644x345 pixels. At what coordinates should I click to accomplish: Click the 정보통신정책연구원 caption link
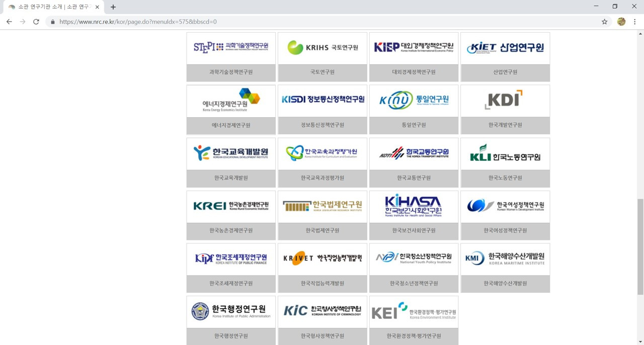click(323, 125)
